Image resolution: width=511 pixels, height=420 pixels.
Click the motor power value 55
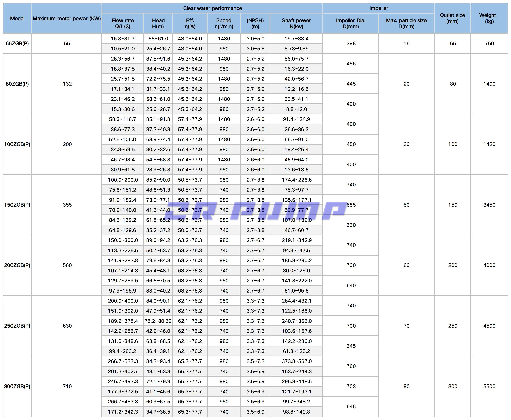(67, 44)
